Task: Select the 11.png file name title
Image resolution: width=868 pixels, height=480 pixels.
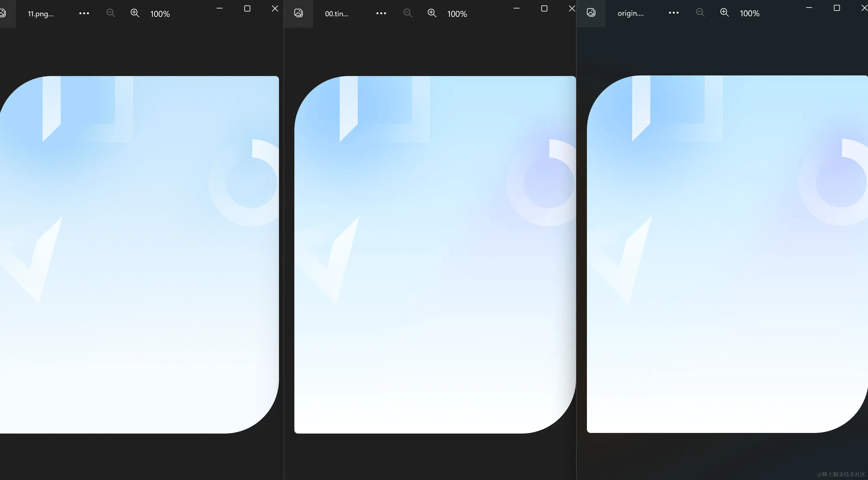Action: [40, 14]
